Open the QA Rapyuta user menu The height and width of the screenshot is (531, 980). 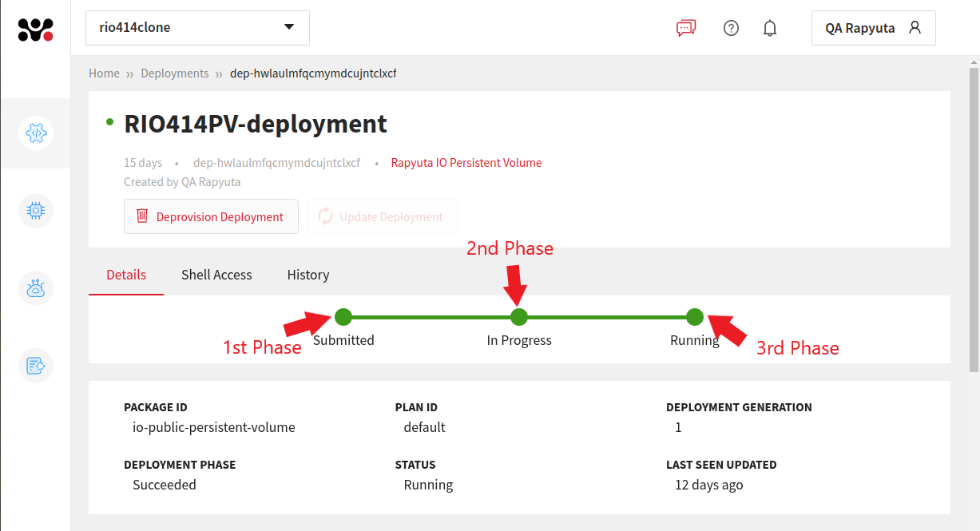pos(873,28)
